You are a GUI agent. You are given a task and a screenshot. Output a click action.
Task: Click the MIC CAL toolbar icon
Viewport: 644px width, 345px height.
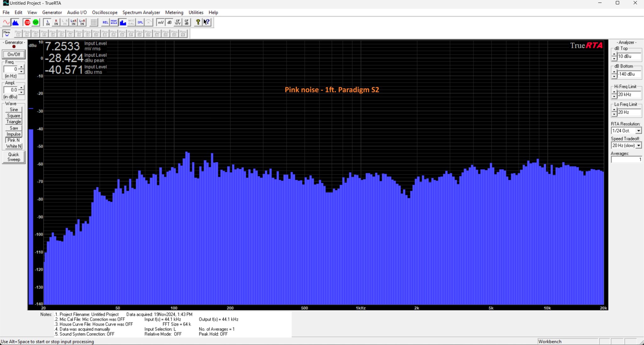[x=131, y=22]
